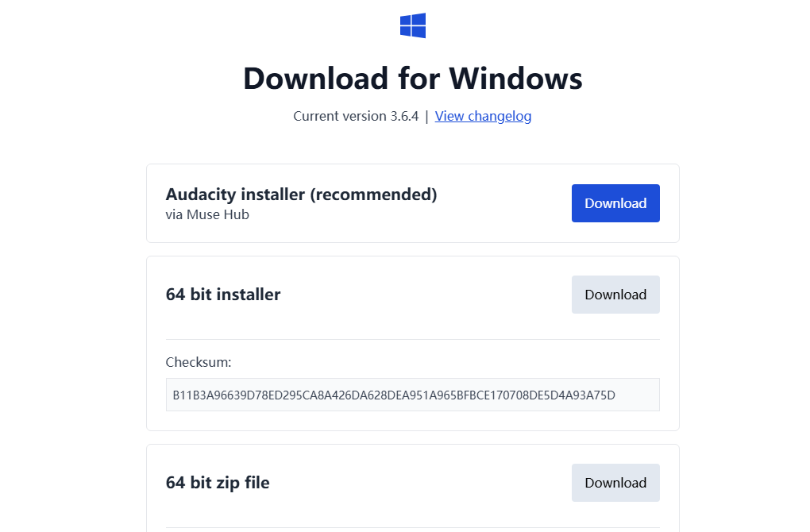Click the 64 bit installer heading
The image size is (810, 532).
tap(223, 295)
